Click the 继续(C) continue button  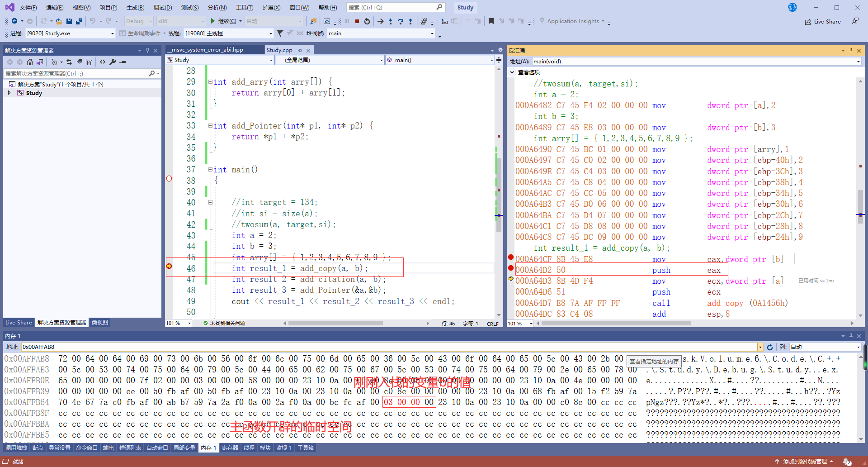click(224, 21)
